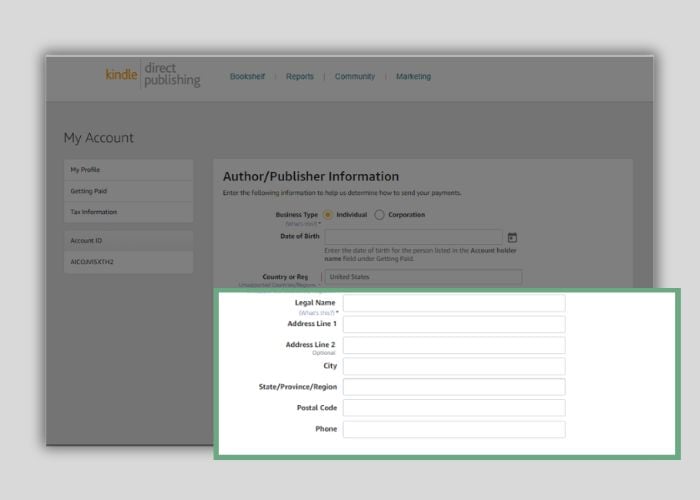Open the Community navigation tab
The width and height of the screenshot is (700, 500).
(x=355, y=76)
